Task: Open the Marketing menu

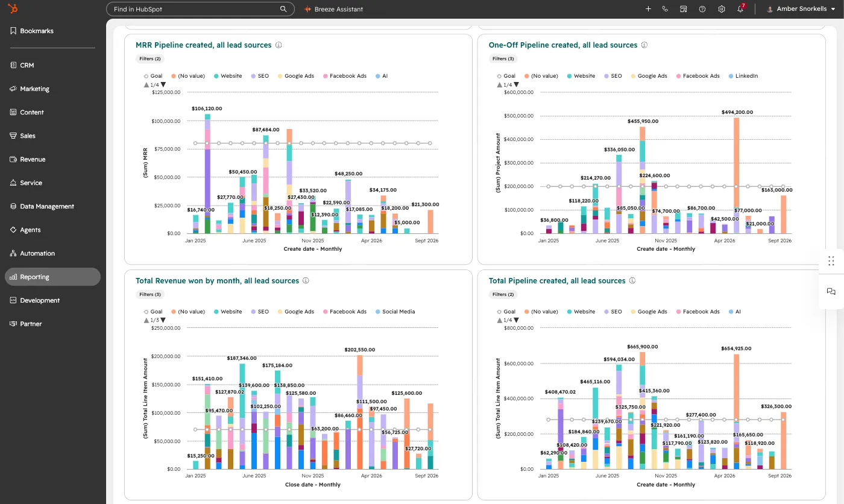Action: (x=30, y=89)
